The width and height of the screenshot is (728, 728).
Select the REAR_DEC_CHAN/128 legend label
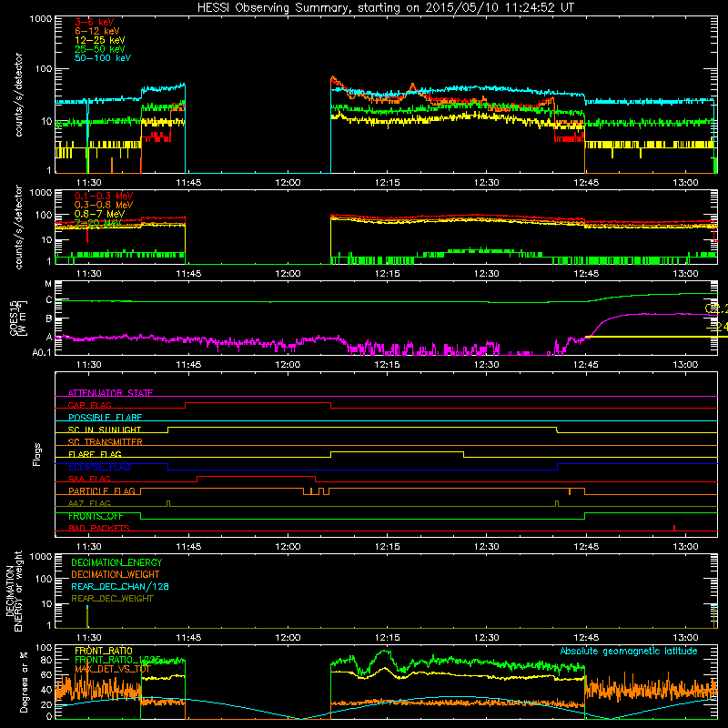(x=120, y=586)
